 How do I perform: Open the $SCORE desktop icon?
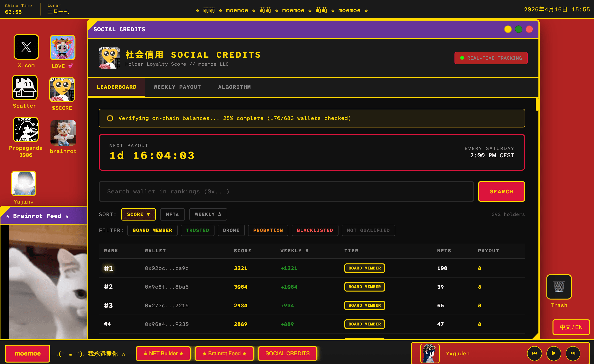click(x=62, y=90)
